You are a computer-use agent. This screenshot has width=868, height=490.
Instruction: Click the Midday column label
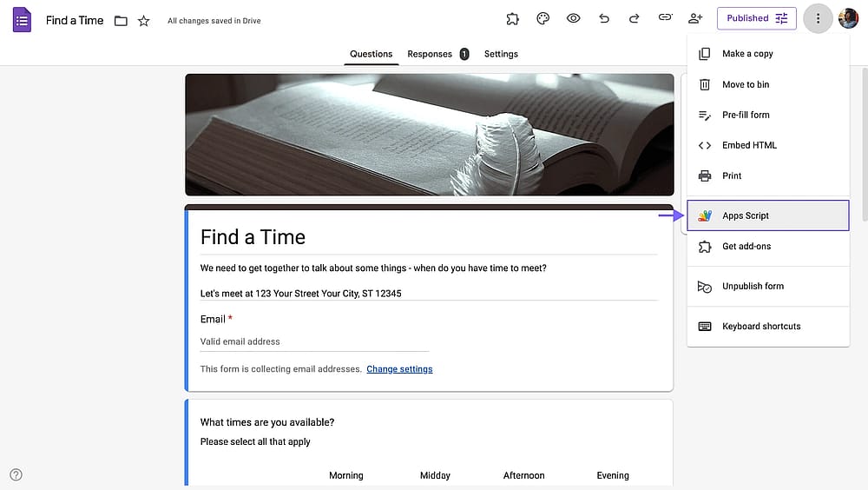pos(435,475)
